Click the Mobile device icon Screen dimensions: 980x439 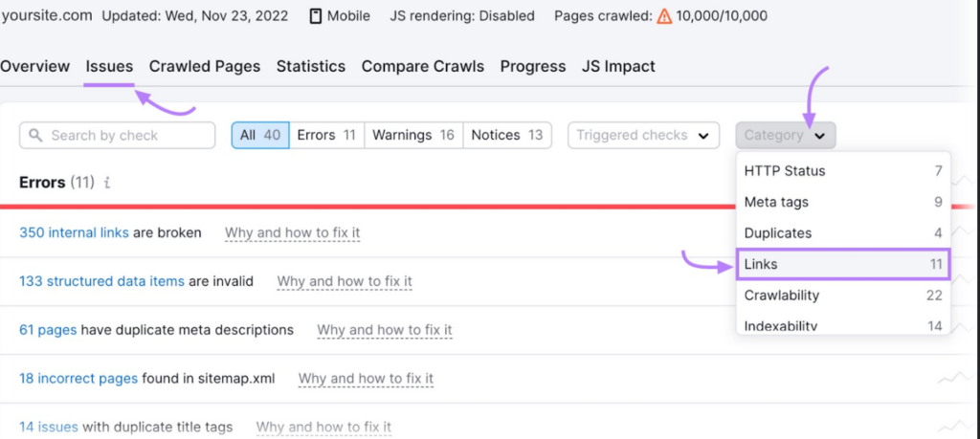(316, 16)
